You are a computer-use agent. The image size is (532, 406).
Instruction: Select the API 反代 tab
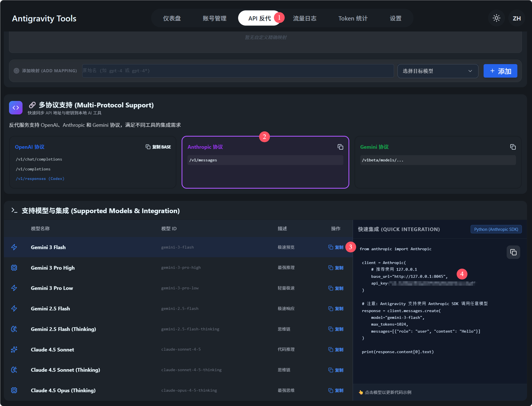tap(260, 18)
